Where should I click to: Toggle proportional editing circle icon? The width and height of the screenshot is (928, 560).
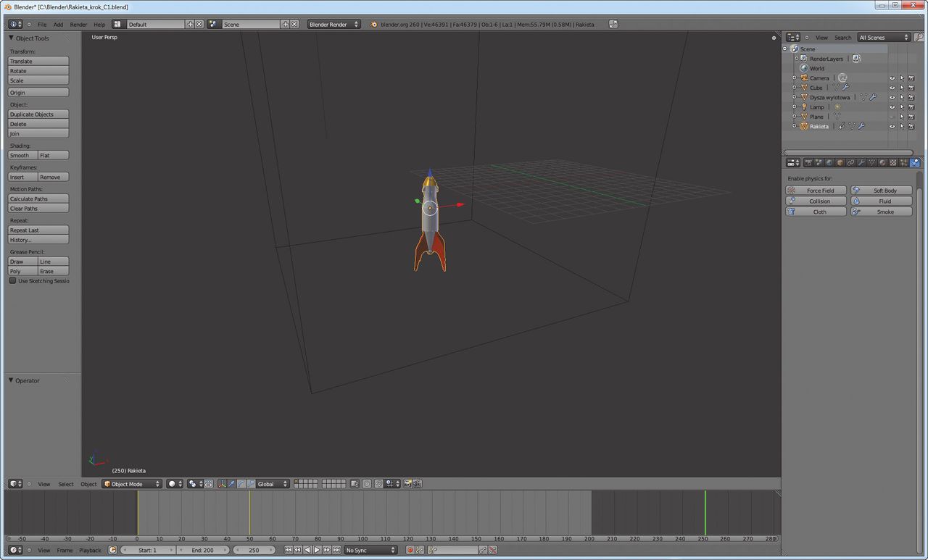[x=367, y=483]
